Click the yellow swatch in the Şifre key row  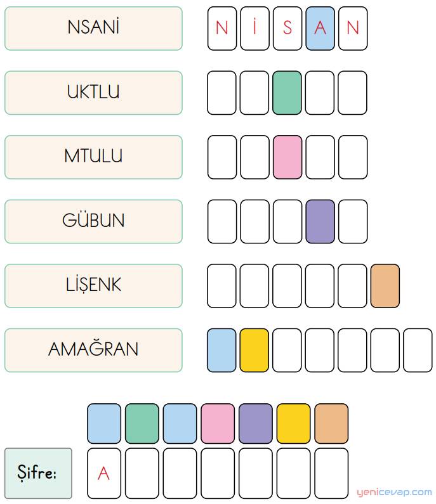coord(293,423)
